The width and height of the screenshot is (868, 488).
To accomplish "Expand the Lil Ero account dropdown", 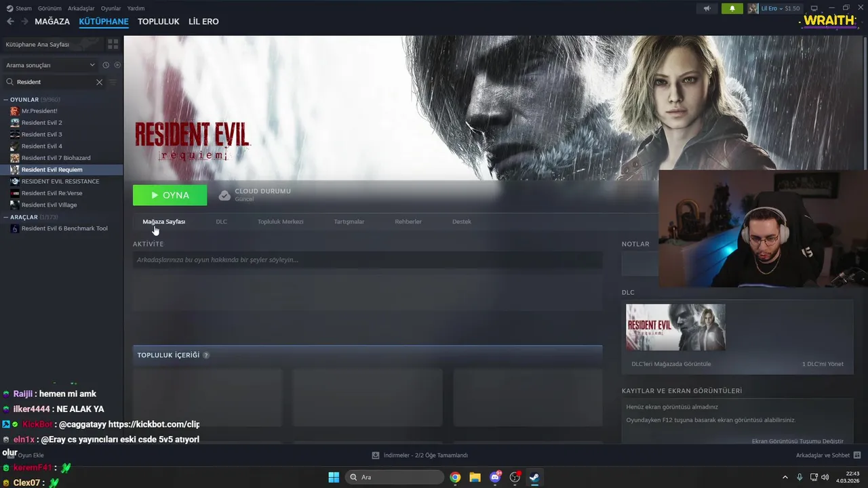I will click(x=781, y=8).
